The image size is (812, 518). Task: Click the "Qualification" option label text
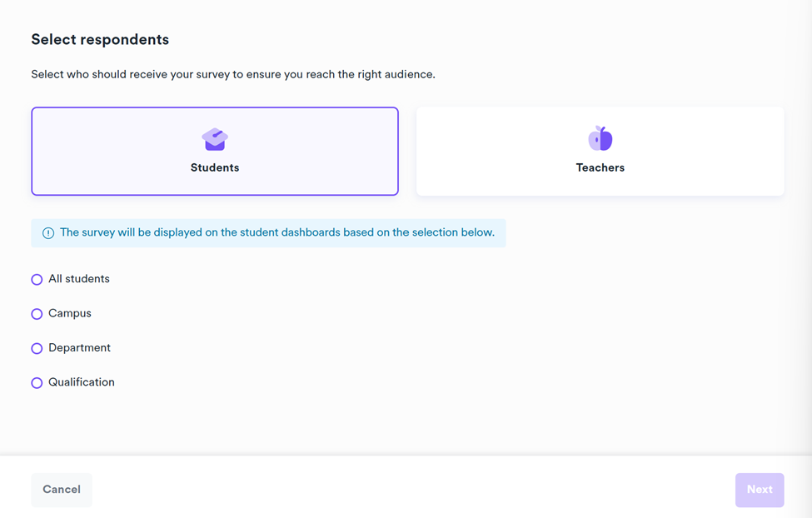(82, 382)
